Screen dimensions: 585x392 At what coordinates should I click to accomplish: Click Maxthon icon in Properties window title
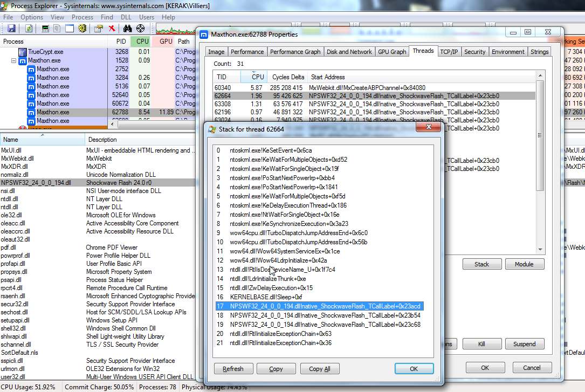click(203, 35)
